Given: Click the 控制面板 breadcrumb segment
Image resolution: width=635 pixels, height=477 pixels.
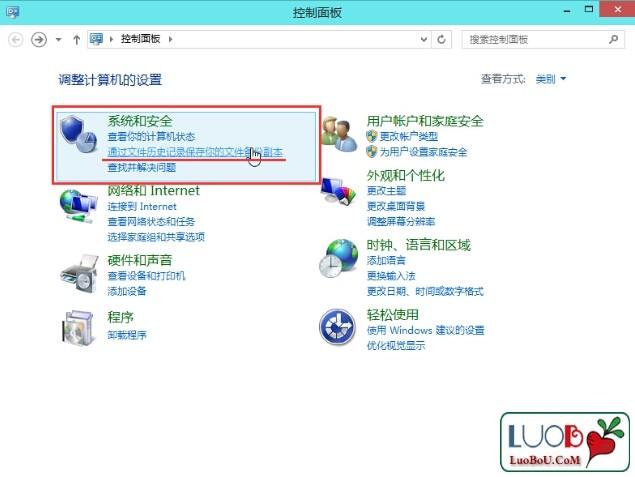Looking at the screenshot, I should 141,39.
